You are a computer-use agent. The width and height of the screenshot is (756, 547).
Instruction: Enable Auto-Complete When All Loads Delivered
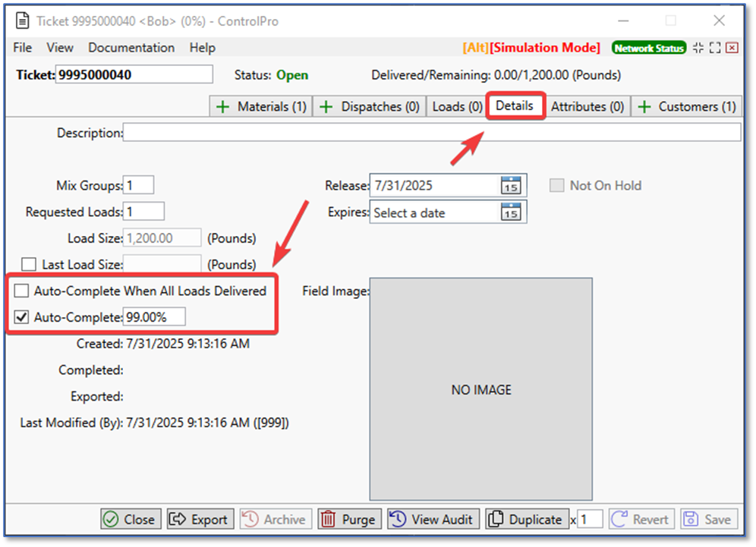(x=22, y=291)
